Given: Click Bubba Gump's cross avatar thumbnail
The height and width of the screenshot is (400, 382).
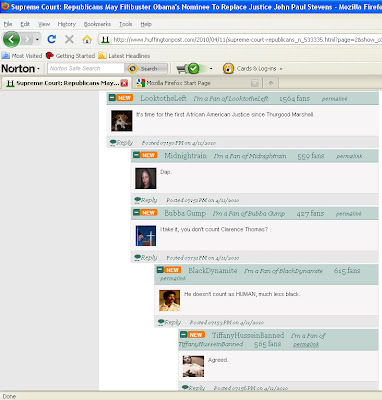Looking at the screenshot, I should point(146,236).
